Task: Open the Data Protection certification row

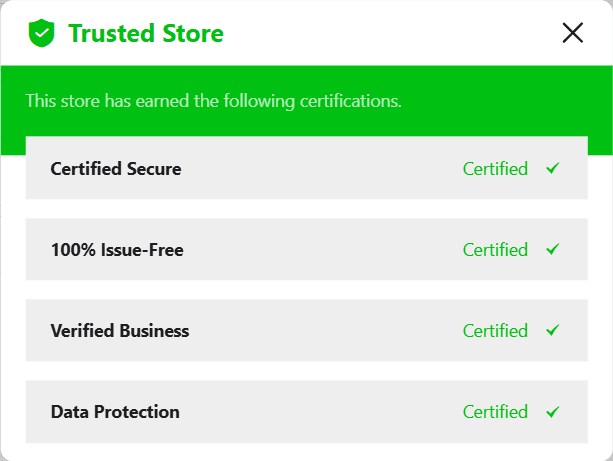Action: pos(306,412)
